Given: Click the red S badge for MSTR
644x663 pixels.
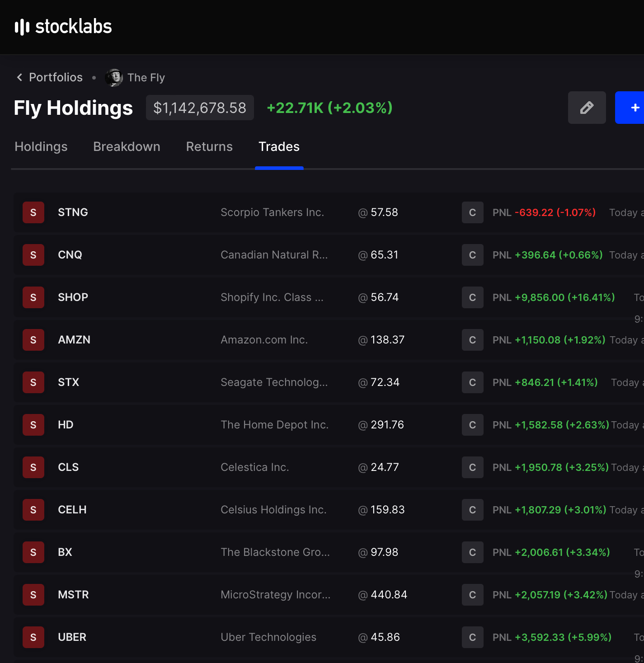Looking at the screenshot, I should coord(33,595).
